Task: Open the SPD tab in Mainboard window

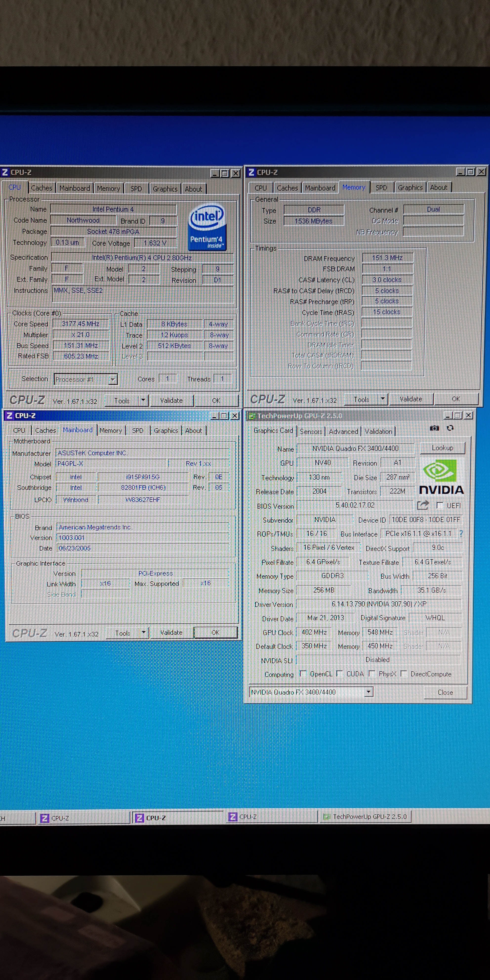Action: click(138, 431)
